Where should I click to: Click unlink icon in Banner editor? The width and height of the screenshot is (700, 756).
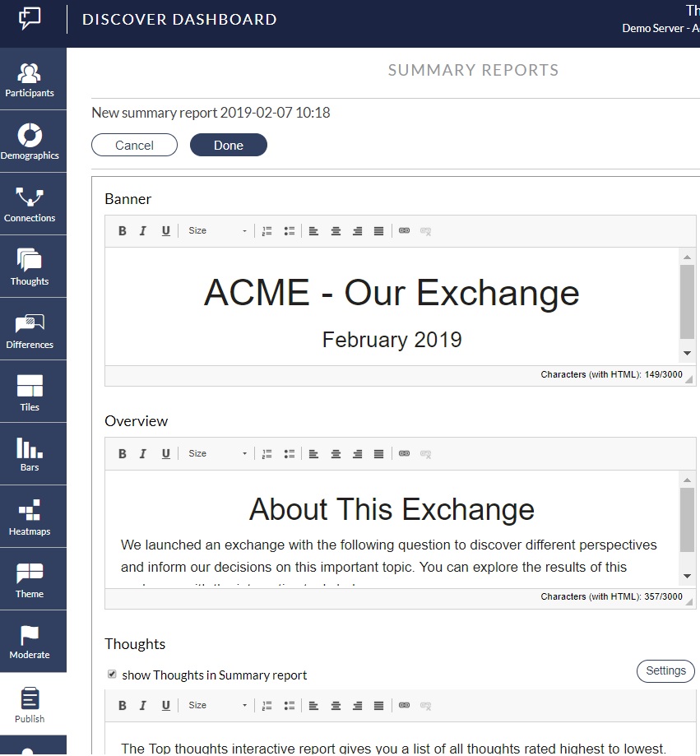(426, 231)
